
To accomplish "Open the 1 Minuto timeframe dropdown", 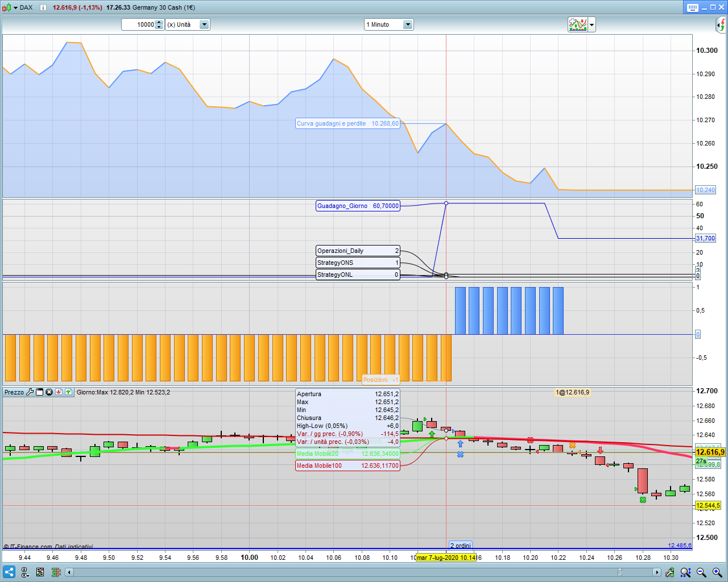I will (x=388, y=24).
